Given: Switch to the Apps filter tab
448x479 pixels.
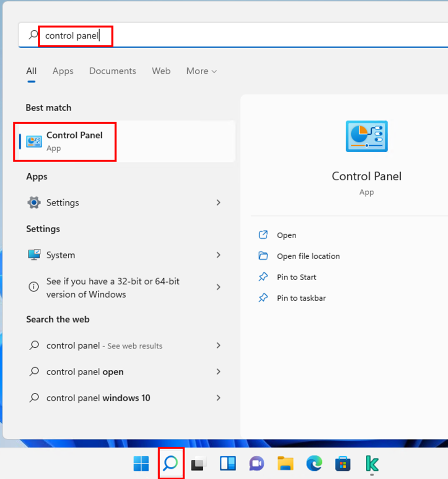Looking at the screenshot, I should 63,71.
